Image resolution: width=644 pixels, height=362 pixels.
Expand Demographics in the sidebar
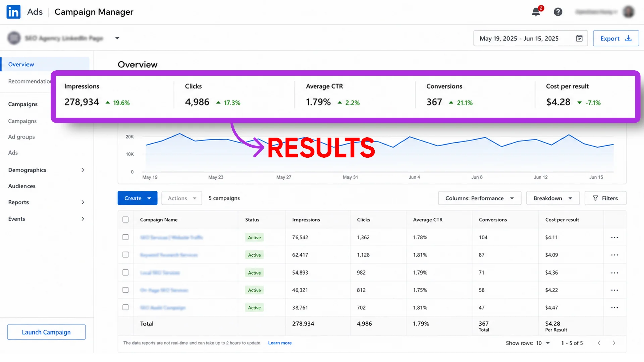pos(83,170)
